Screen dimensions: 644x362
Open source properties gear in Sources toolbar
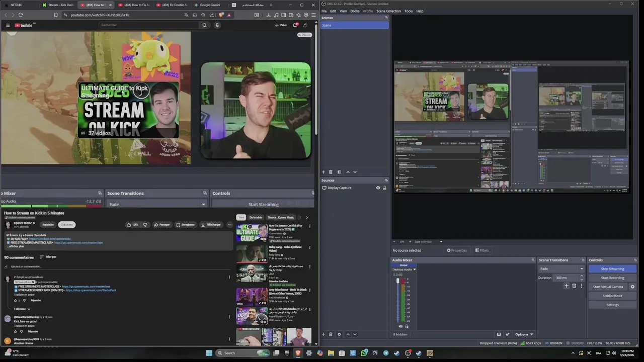point(339,334)
